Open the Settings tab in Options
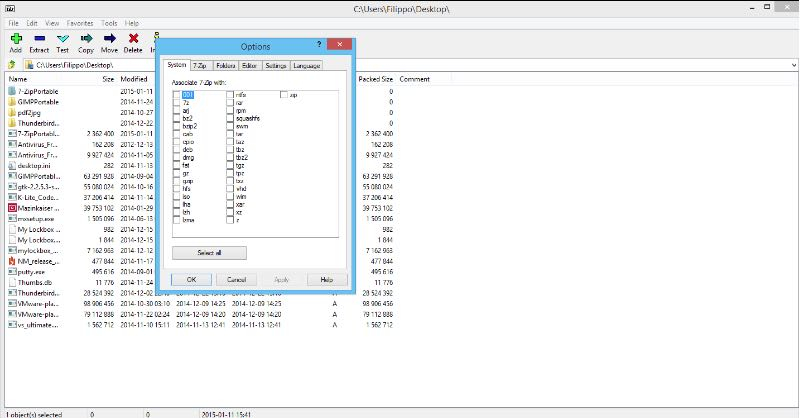 tap(276, 65)
